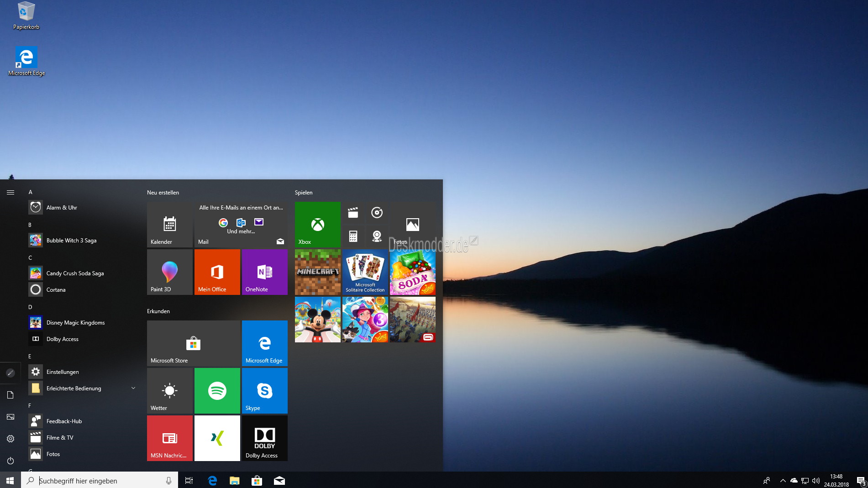
Task: Launch the Minecraft tile
Action: coord(318,272)
